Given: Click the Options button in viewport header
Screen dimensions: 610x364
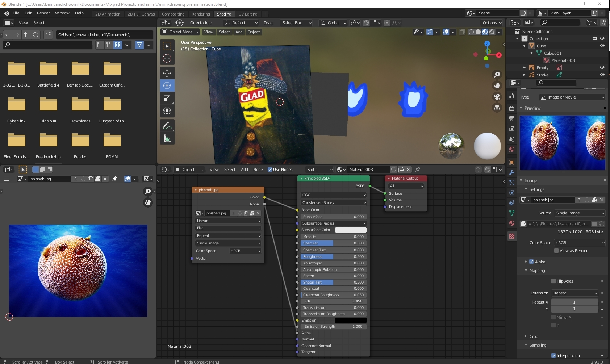Looking at the screenshot, I should tap(492, 23).
